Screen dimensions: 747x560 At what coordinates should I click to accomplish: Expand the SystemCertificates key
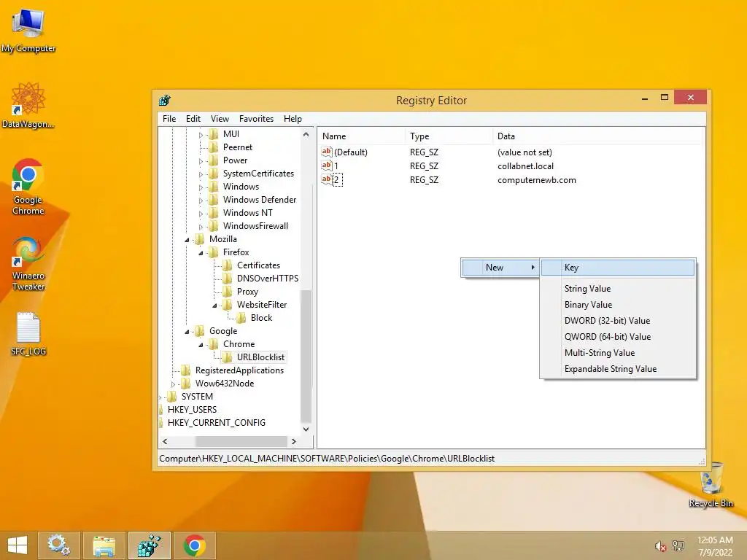201,174
